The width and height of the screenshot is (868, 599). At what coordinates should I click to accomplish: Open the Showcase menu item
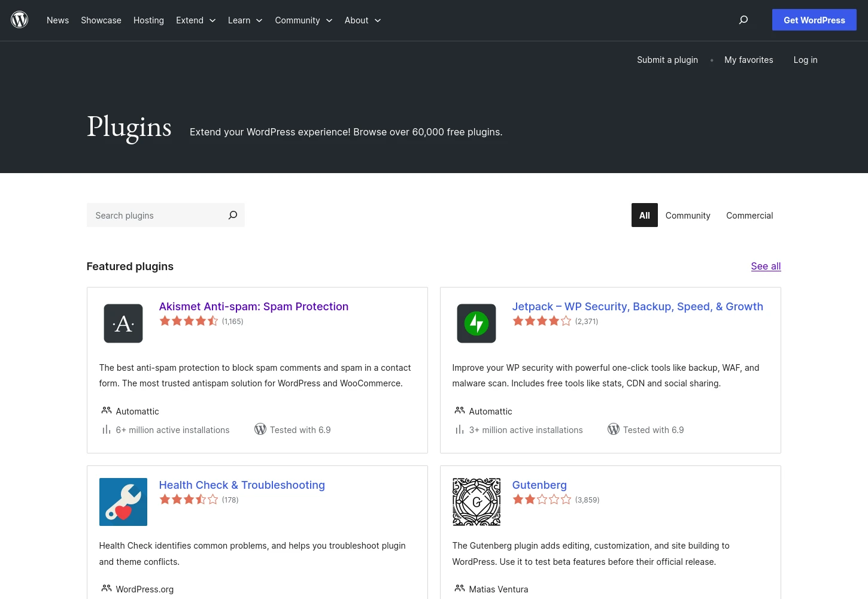point(101,20)
